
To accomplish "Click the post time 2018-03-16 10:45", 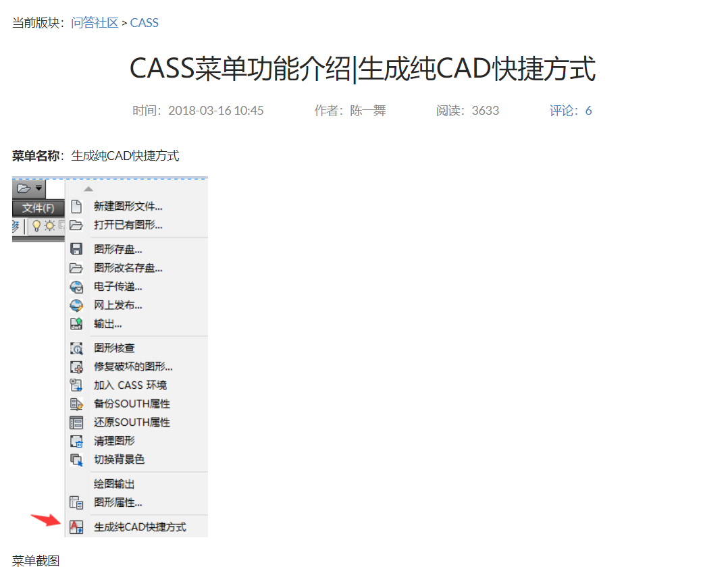I will [216, 111].
